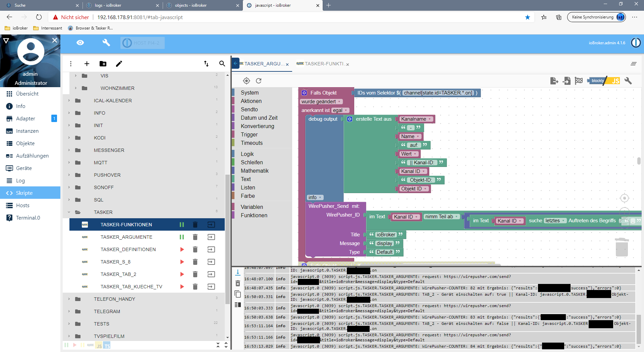Open the wrench settings in top bar

tap(106, 43)
